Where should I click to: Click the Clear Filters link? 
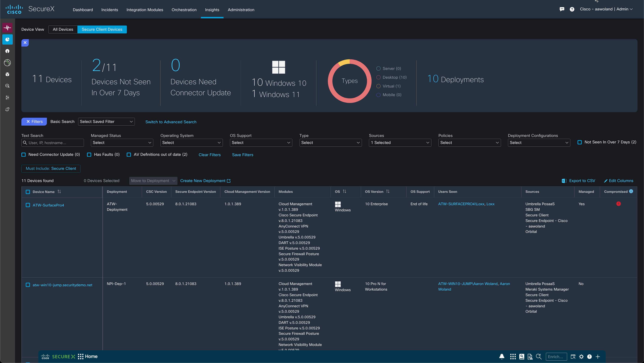point(210,155)
